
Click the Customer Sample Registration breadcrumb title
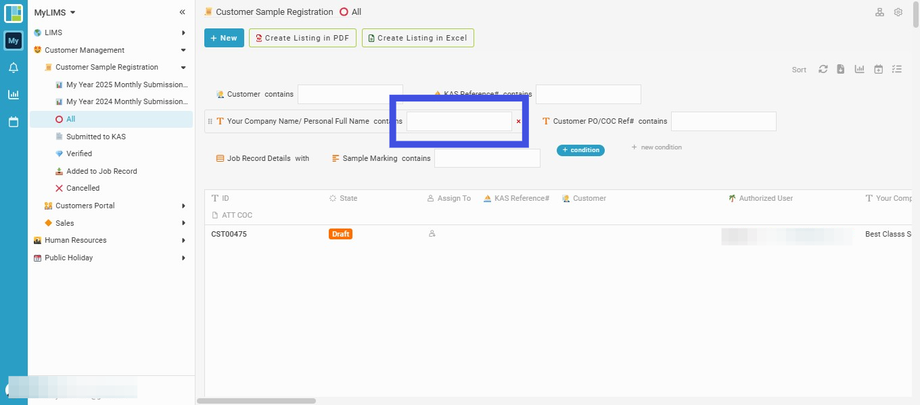pyautogui.click(x=274, y=12)
